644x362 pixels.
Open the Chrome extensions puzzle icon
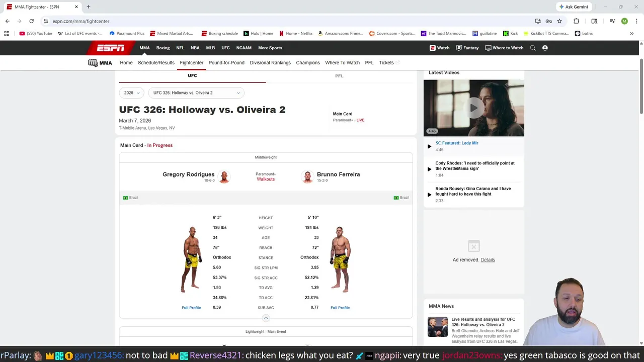point(576,21)
